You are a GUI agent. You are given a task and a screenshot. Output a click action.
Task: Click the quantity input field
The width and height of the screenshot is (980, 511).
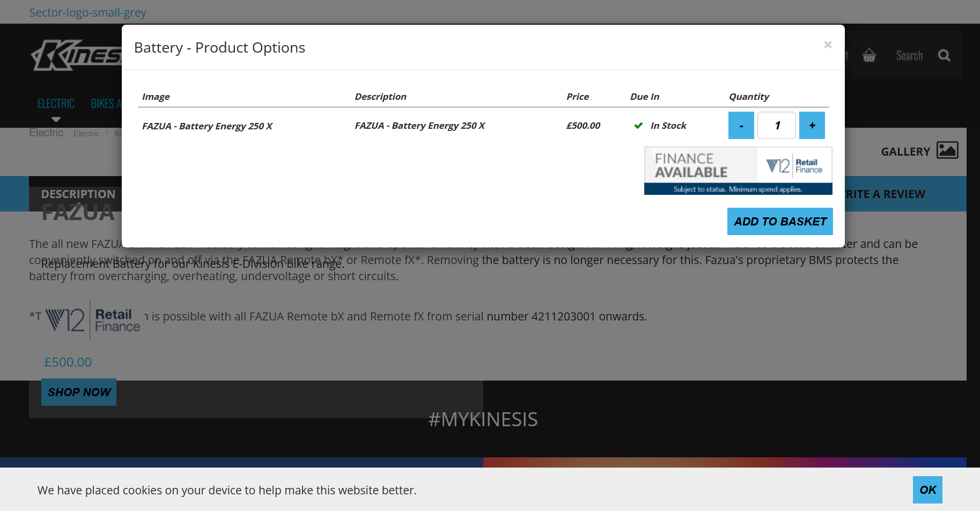pos(776,126)
